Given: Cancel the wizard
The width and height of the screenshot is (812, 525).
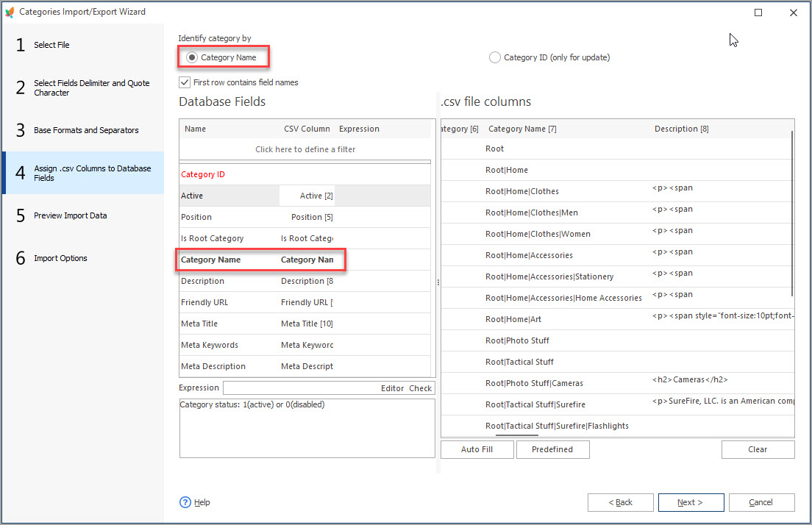Looking at the screenshot, I should tap(761, 502).
